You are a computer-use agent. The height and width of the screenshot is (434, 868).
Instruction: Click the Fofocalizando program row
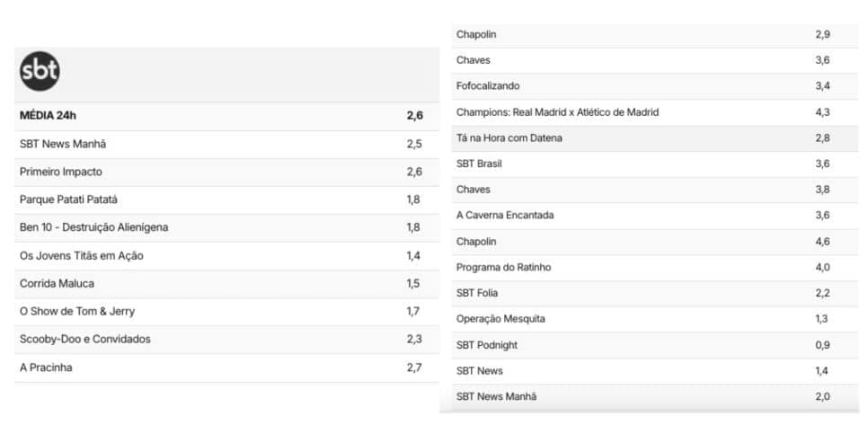pyautogui.click(x=655, y=86)
